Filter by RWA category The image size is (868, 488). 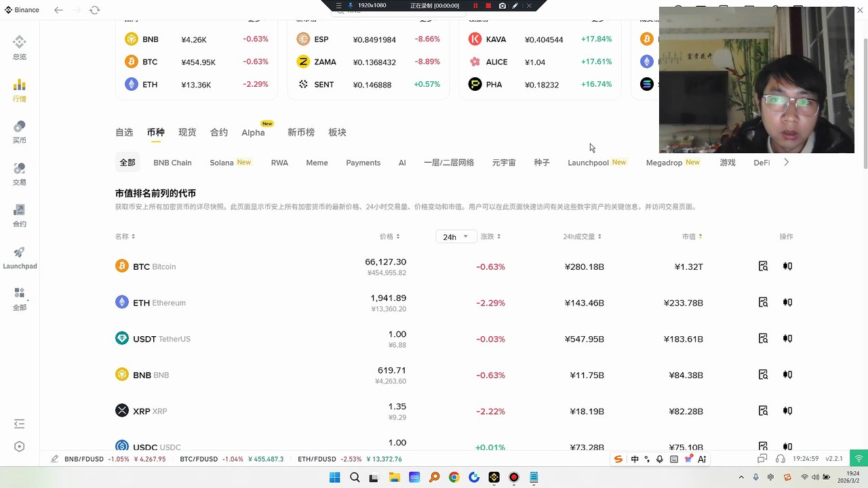[x=279, y=163]
